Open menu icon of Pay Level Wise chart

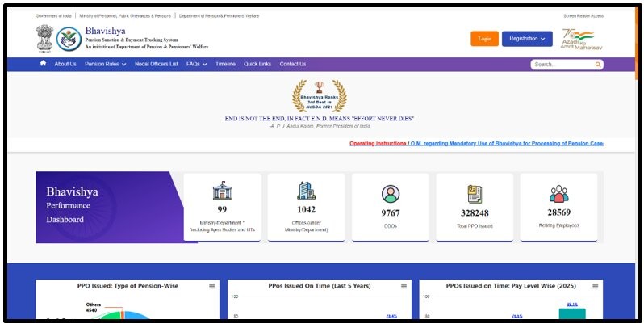coord(595,286)
